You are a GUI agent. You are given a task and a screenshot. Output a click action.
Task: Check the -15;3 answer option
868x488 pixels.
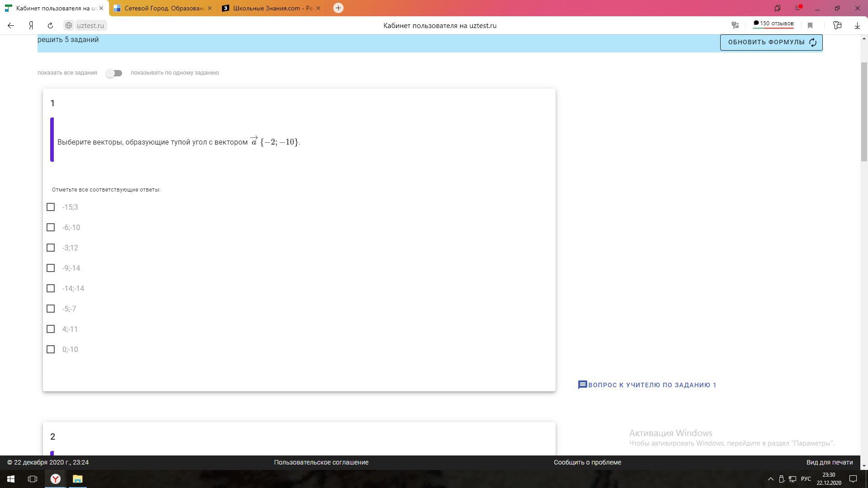tap(51, 207)
